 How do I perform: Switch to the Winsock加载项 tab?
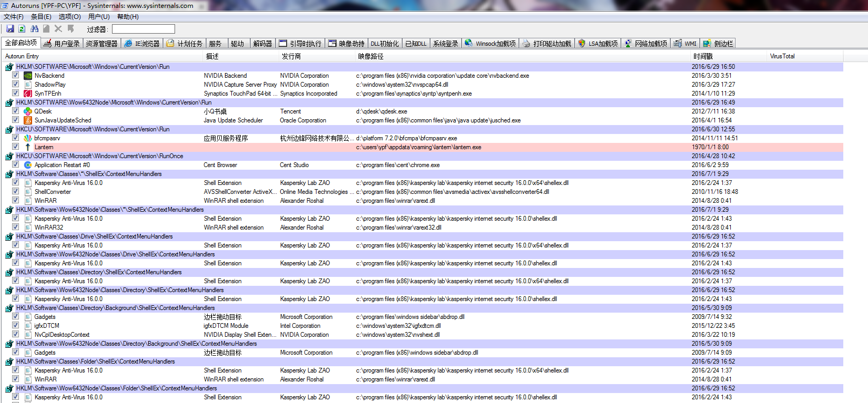click(x=491, y=44)
